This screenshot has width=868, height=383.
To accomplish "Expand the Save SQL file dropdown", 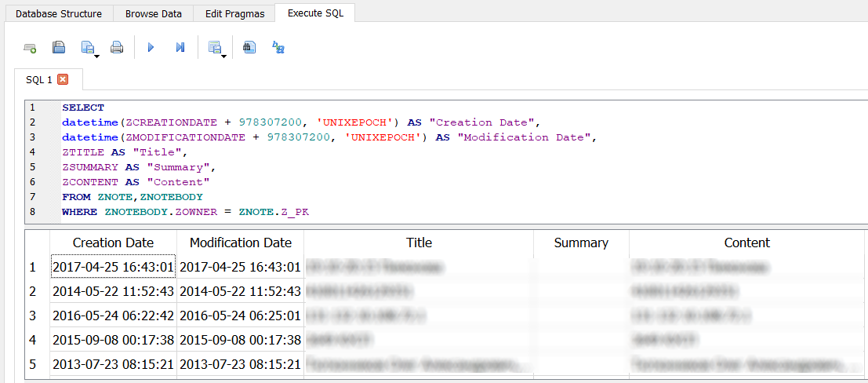I will 96,57.
